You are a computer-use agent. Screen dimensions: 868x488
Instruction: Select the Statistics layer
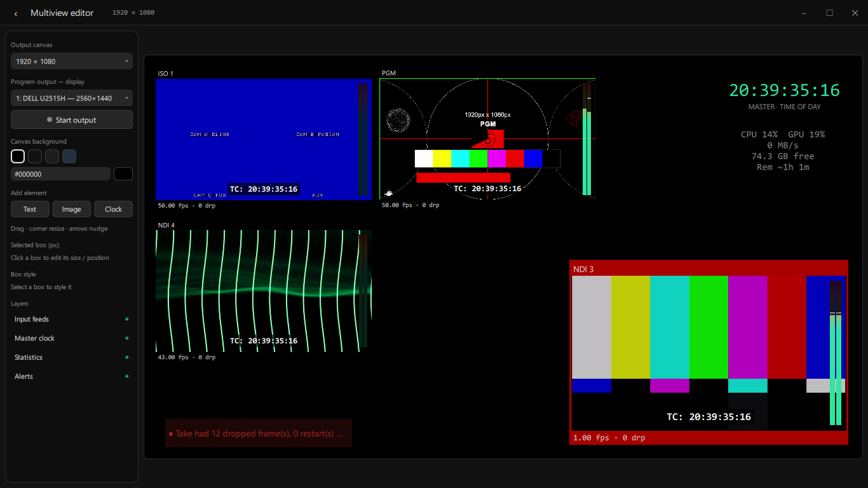[72, 357]
